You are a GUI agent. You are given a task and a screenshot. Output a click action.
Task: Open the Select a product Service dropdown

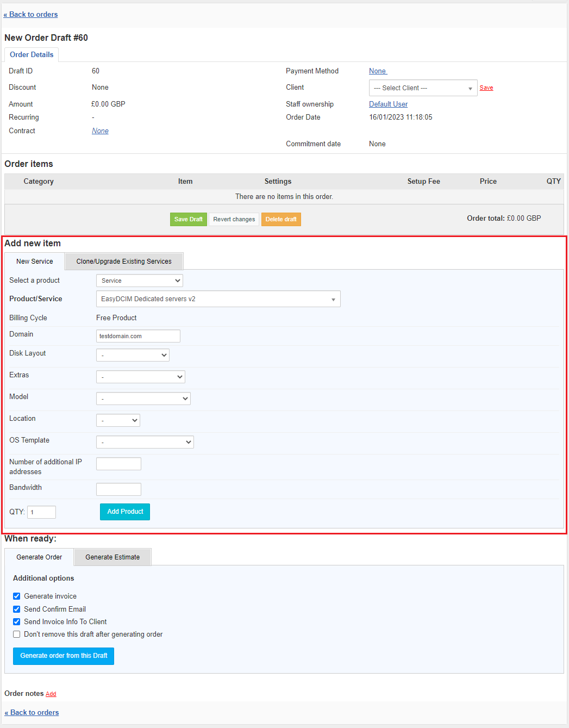140,281
